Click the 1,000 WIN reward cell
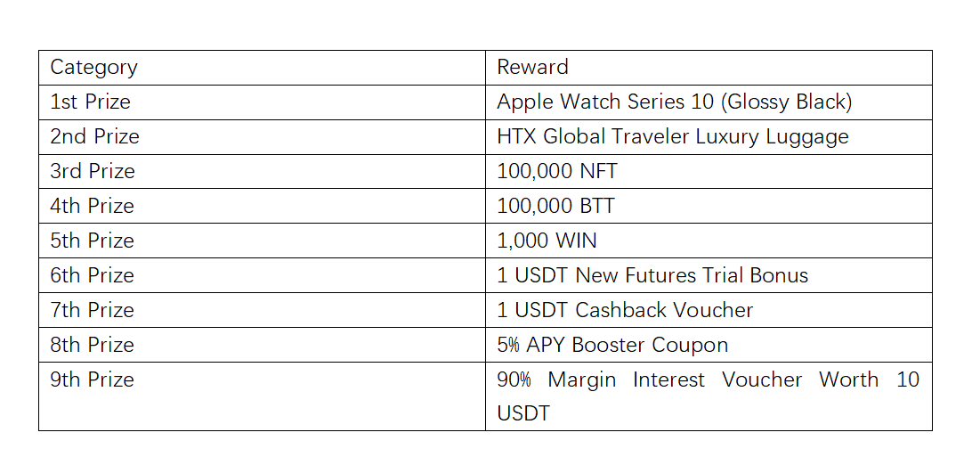This screenshot has width=980, height=457. coord(547,241)
